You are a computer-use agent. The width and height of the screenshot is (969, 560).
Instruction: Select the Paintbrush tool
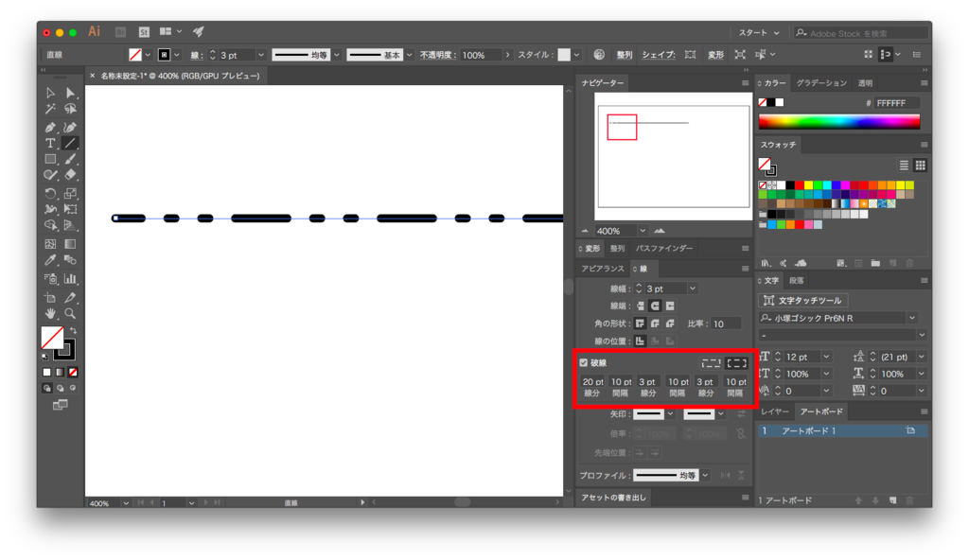pos(70,159)
